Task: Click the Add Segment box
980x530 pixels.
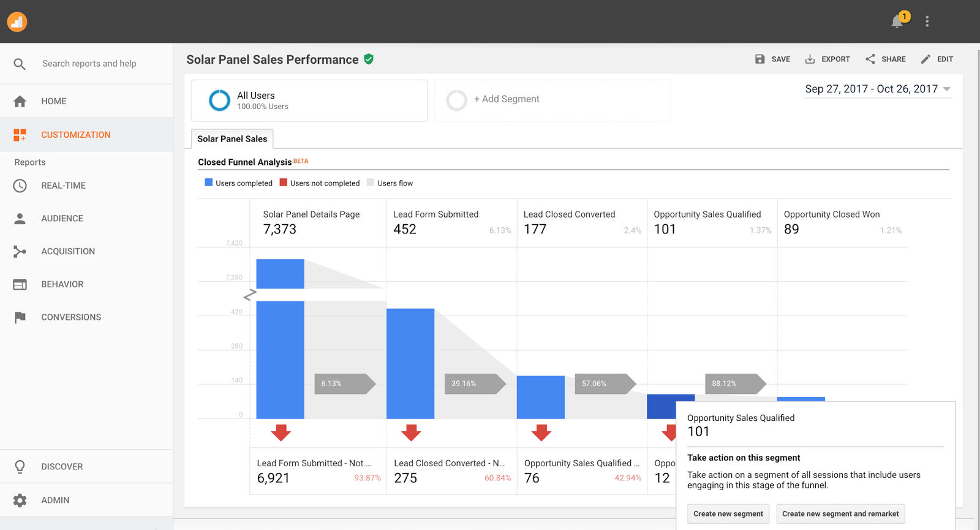Action: pos(552,100)
